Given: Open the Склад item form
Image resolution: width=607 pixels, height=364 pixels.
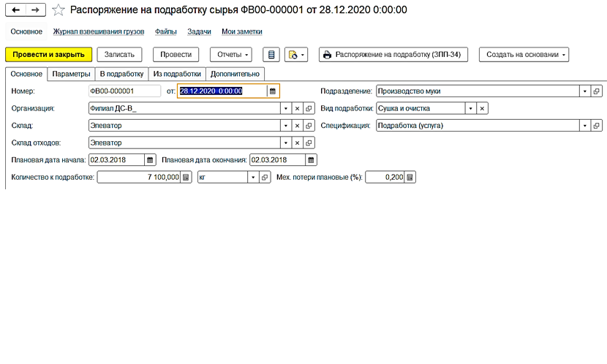Looking at the screenshot, I should [309, 125].
